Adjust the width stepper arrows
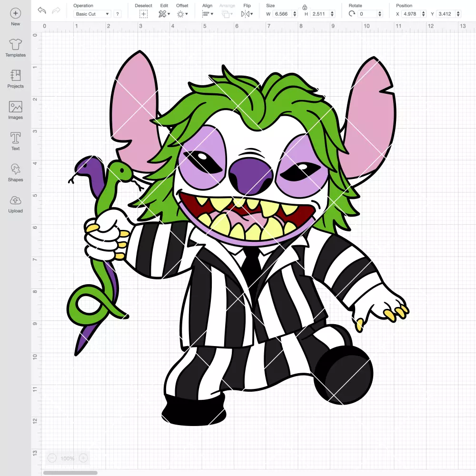This screenshot has height=476, width=476. click(295, 14)
